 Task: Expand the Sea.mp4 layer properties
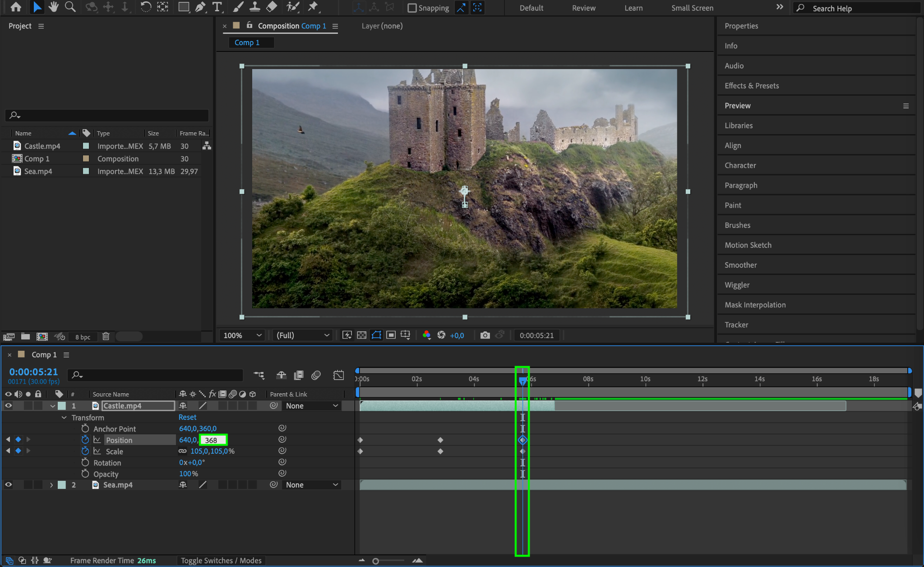coord(51,485)
